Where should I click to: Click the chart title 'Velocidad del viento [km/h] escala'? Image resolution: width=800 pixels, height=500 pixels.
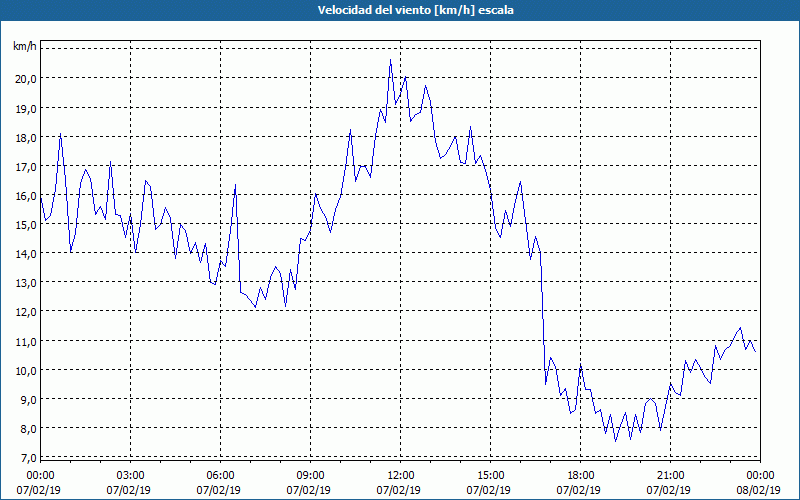[415, 10]
